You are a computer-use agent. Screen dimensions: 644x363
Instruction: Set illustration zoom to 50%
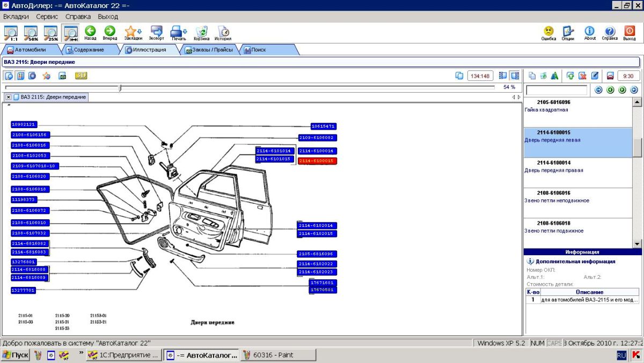point(31,33)
